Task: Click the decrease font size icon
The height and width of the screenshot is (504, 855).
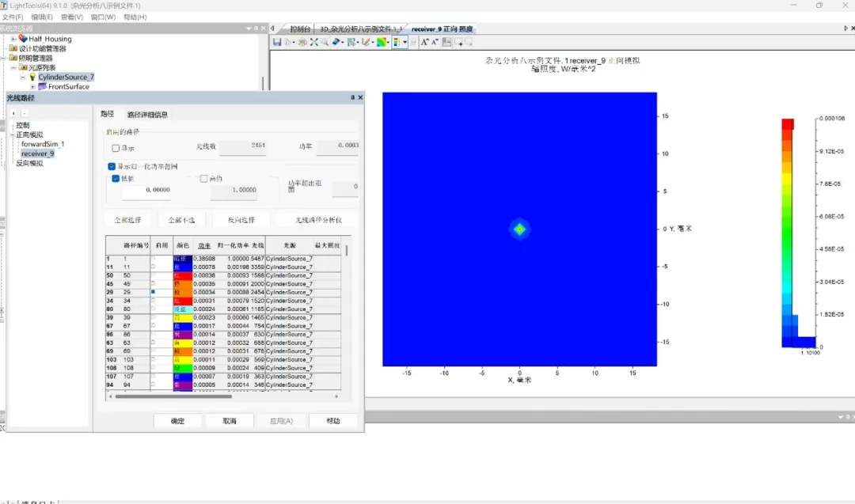Action: pyautogui.click(x=435, y=42)
